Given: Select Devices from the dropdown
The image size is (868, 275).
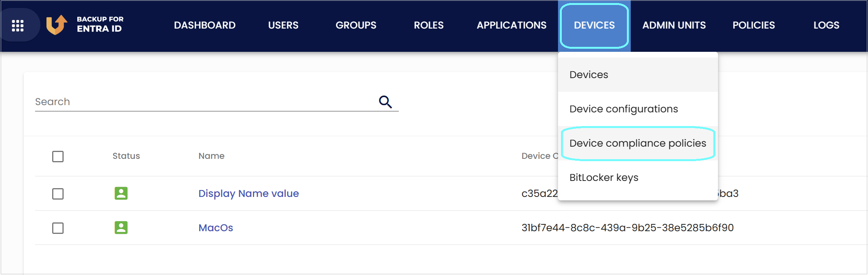Looking at the screenshot, I should pos(638,75).
